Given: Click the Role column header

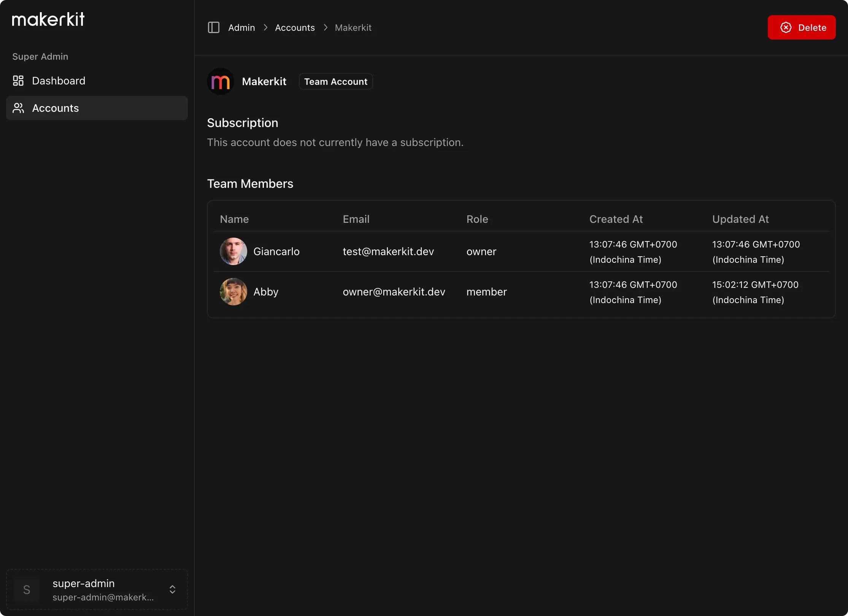Looking at the screenshot, I should click(x=477, y=219).
